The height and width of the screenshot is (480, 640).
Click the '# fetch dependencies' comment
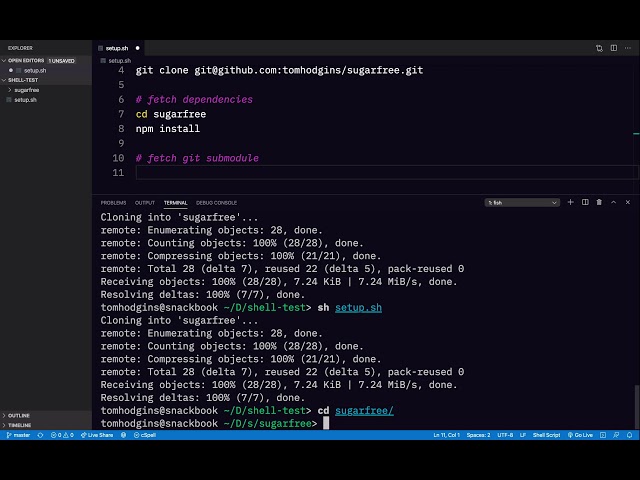194,99
